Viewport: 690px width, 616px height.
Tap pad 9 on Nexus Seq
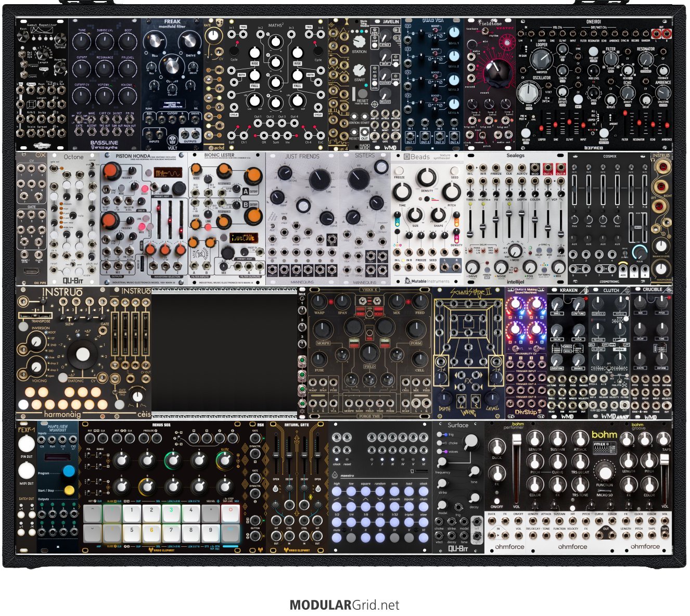pyautogui.click(x=211, y=533)
